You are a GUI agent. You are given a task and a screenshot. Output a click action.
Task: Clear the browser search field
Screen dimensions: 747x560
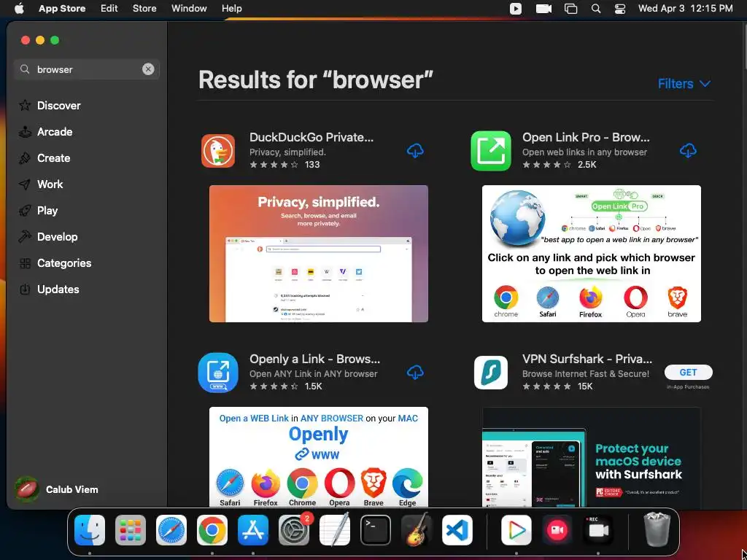(x=148, y=69)
